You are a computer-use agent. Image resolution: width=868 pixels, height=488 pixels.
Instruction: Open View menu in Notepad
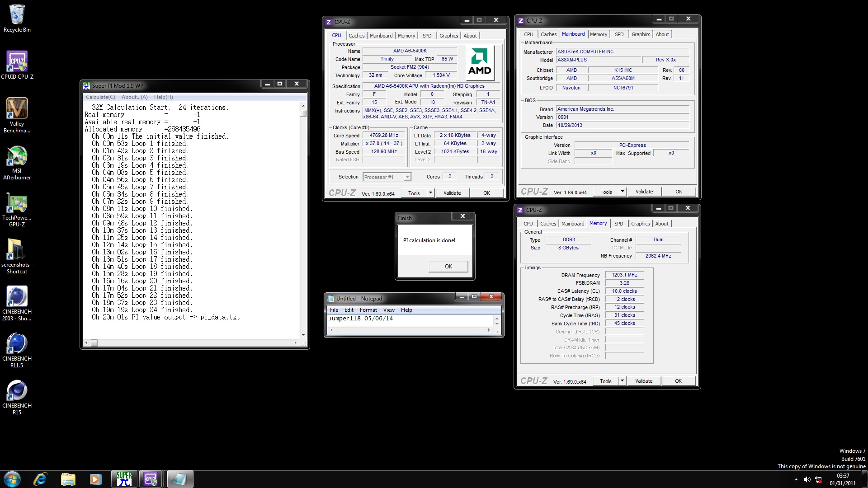tap(389, 310)
